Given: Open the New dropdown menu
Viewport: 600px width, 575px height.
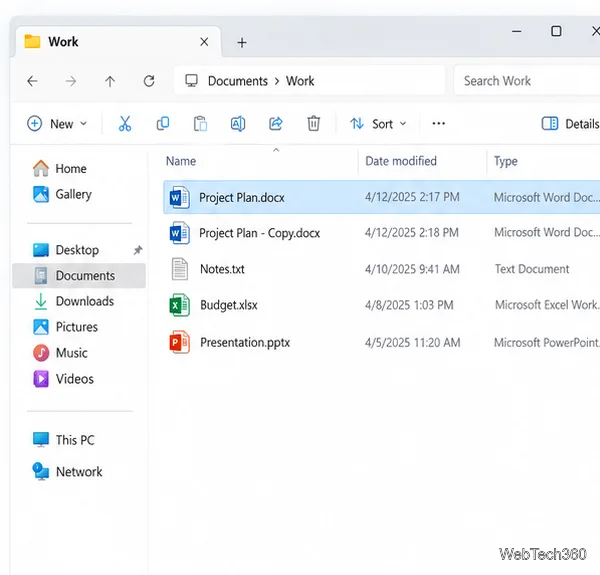Looking at the screenshot, I should (57, 124).
